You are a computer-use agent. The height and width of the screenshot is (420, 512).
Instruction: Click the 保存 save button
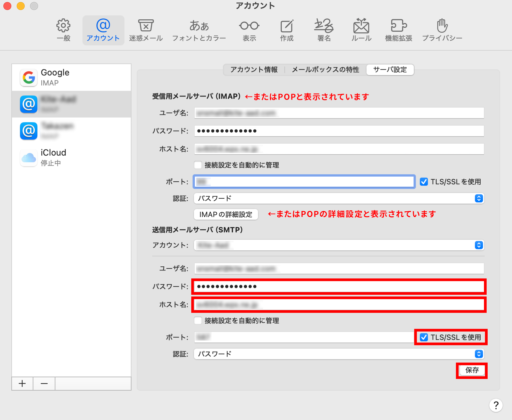pos(472,370)
